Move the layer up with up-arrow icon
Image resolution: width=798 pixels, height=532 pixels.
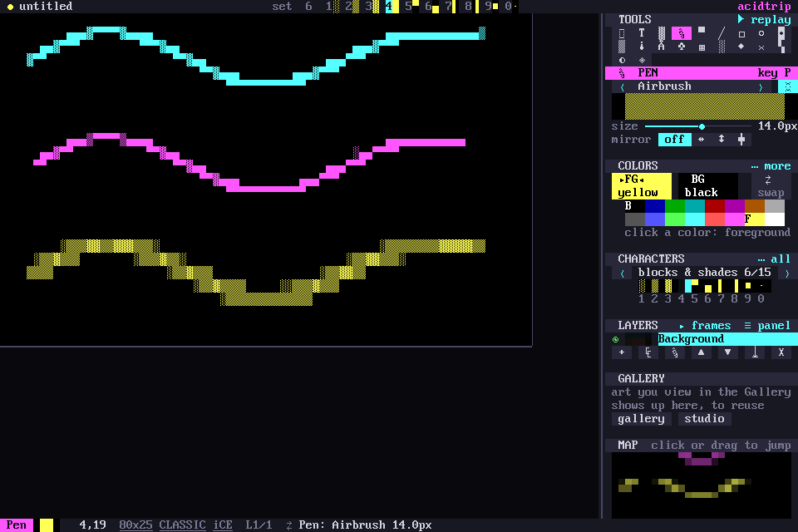click(x=702, y=352)
